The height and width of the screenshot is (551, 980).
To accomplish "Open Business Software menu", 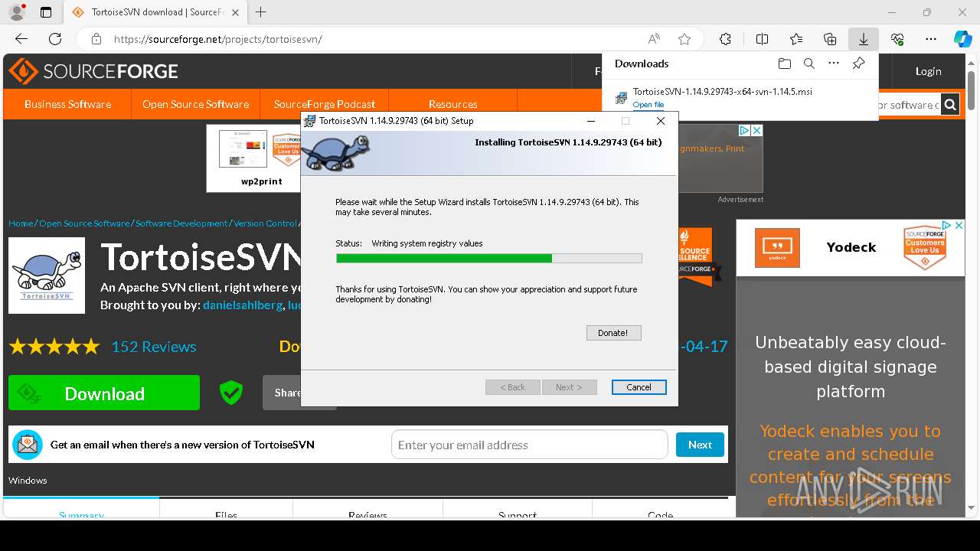I will click(67, 104).
